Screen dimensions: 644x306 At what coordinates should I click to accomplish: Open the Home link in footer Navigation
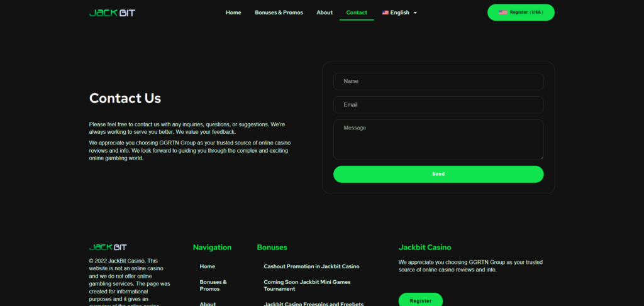(208, 266)
